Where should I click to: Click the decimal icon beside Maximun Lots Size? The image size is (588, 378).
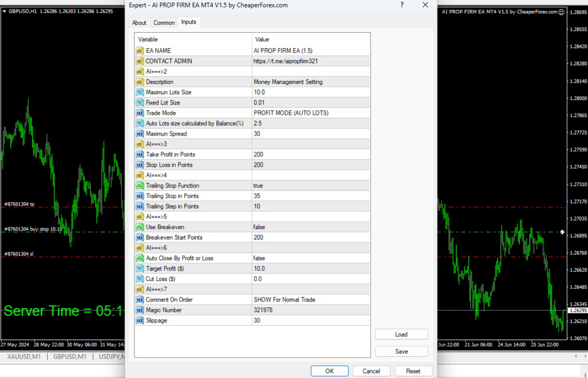[139, 92]
